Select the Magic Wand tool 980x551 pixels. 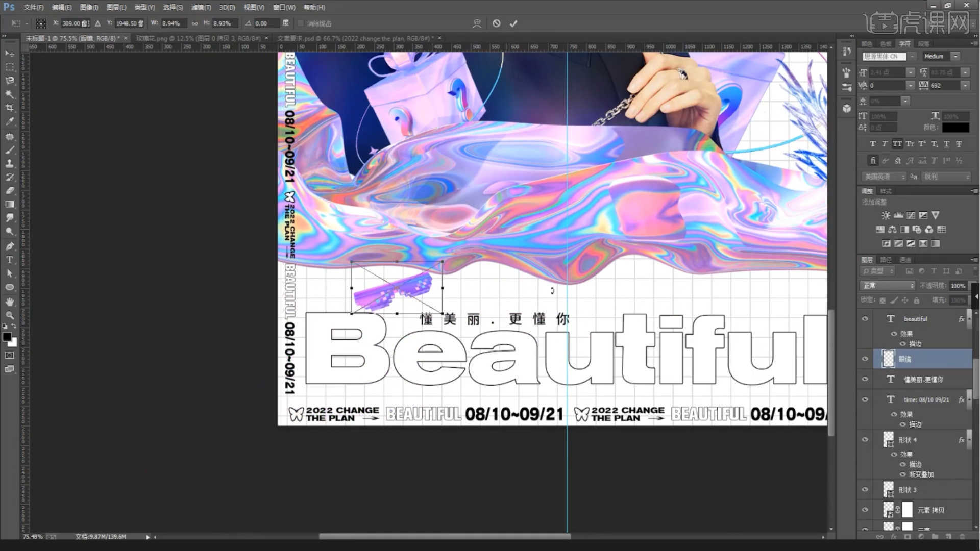(x=9, y=94)
